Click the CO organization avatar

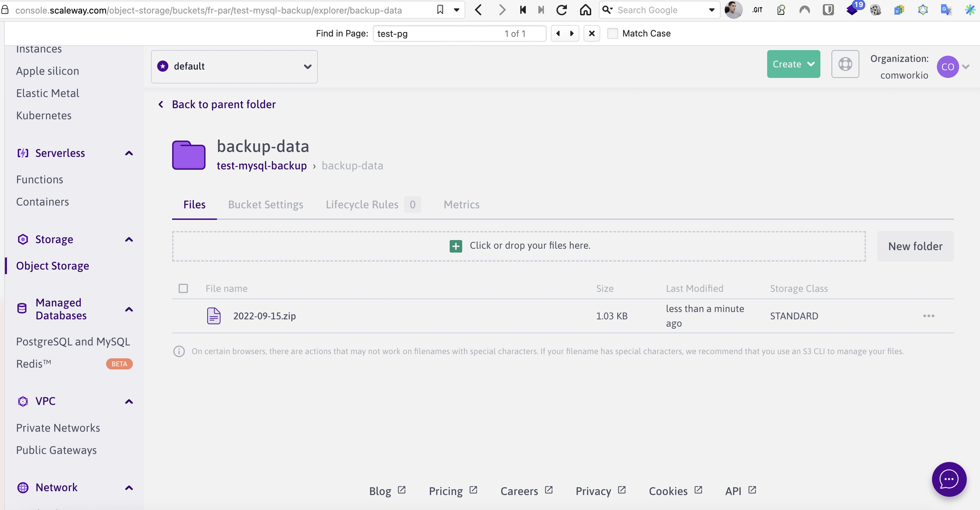947,66
